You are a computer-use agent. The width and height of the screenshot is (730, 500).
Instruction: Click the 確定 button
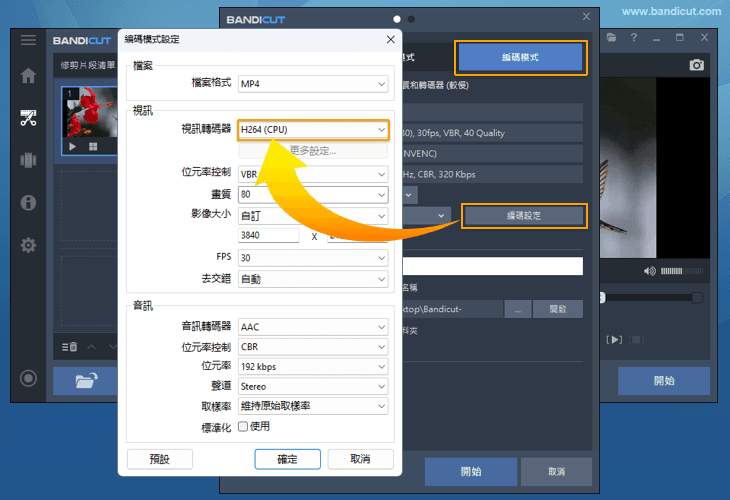[287, 459]
